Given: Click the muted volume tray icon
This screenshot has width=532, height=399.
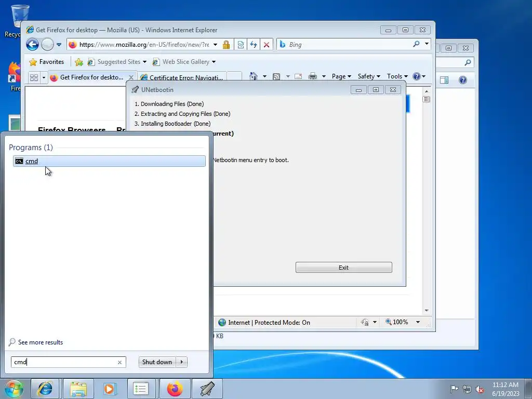Looking at the screenshot, I should point(480,390).
